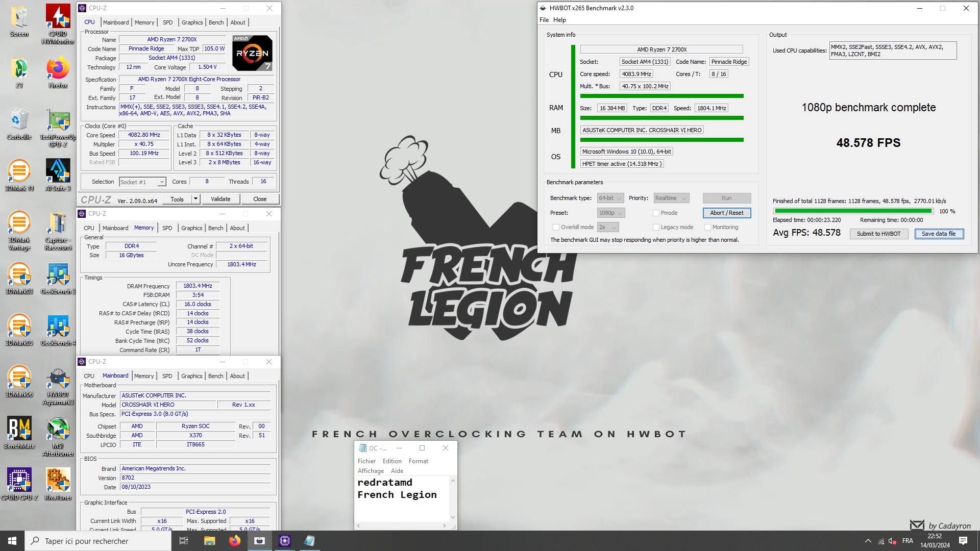Open AI Suite 3 desktop icon

click(x=58, y=176)
